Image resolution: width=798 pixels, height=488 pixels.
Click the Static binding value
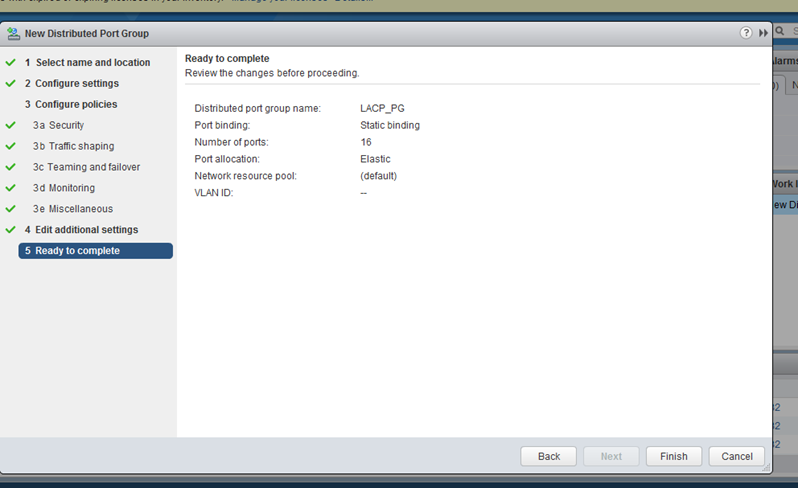390,125
